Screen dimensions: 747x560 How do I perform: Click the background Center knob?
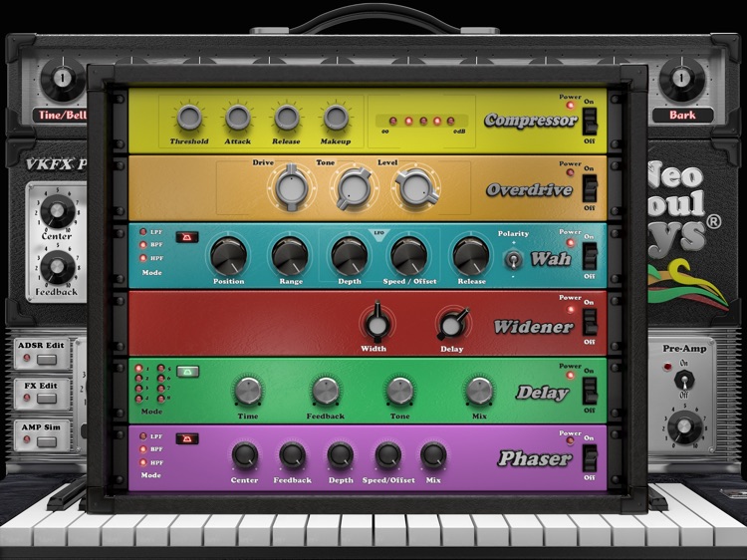(x=57, y=211)
